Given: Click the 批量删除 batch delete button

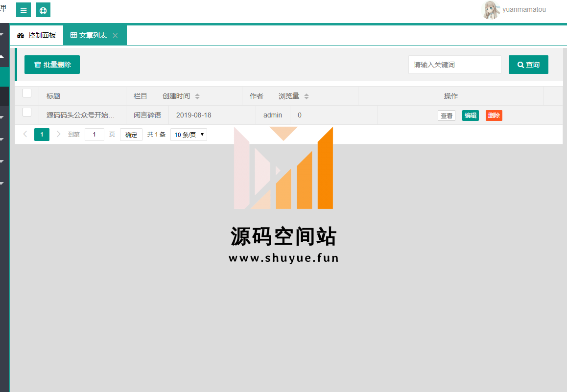Looking at the screenshot, I should (52, 65).
